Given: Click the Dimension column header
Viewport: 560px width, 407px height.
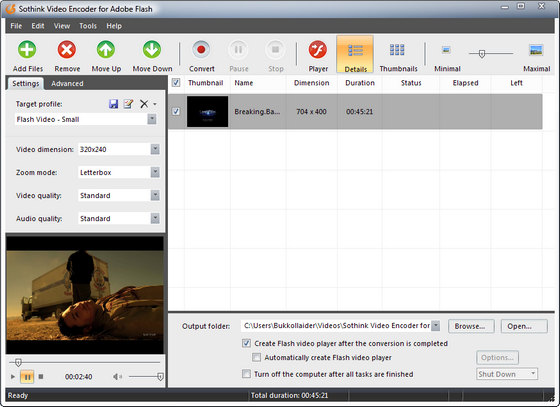Looking at the screenshot, I should (311, 83).
